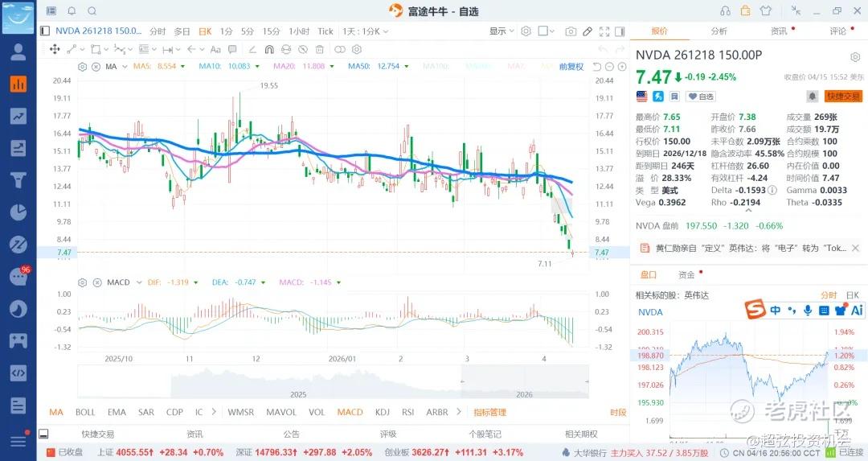
Task: Select the pencil drawing tool icon
Action: click(x=588, y=31)
